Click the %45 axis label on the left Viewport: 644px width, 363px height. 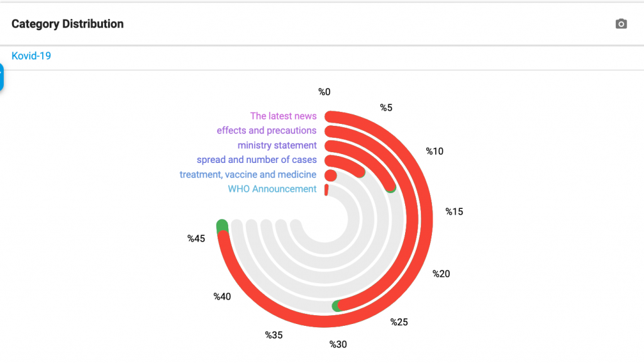(197, 238)
